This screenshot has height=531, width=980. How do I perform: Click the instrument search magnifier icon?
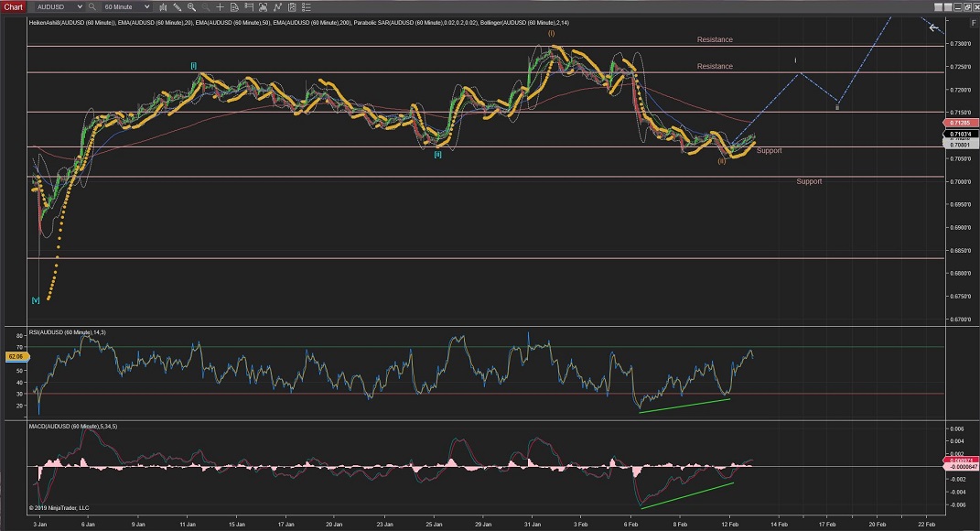point(92,7)
